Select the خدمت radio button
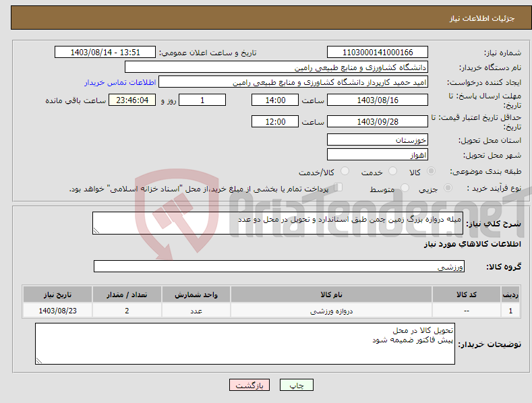532x403 pixels. (x=392, y=171)
